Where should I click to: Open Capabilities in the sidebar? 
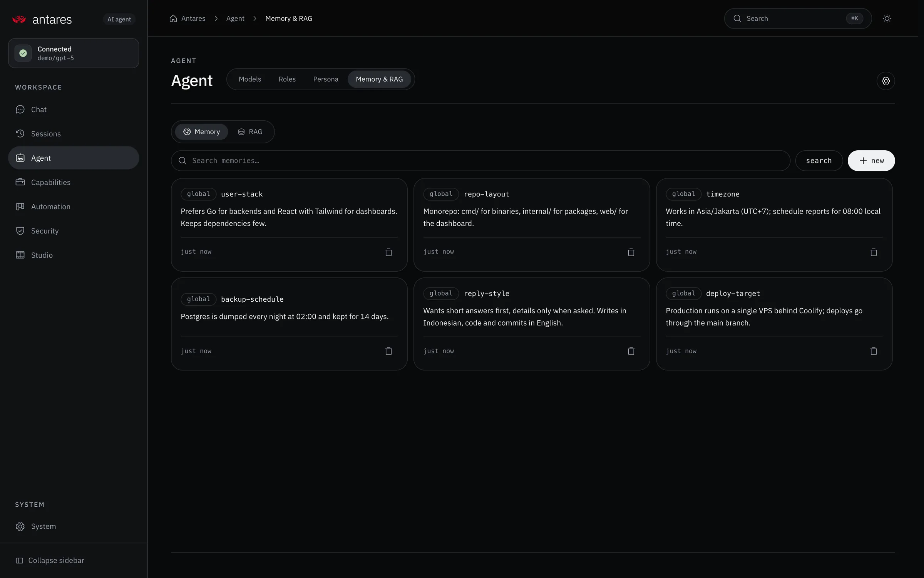[x=74, y=182]
